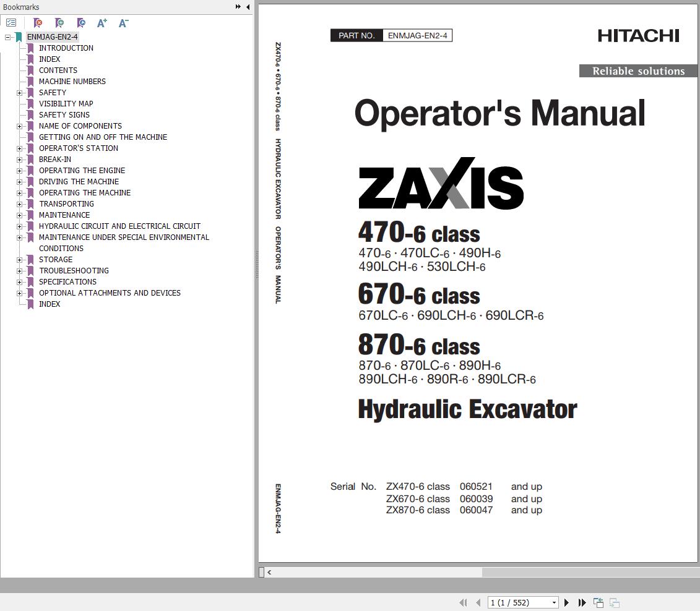Expand the SAFETY bookmark node
The height and width of the screenshot is (611, 700).
tap(19, 93)
